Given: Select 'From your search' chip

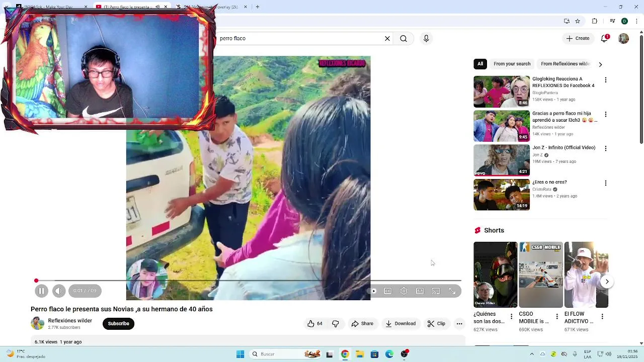Looking at the screenshot, I should (x=512, y=64).
